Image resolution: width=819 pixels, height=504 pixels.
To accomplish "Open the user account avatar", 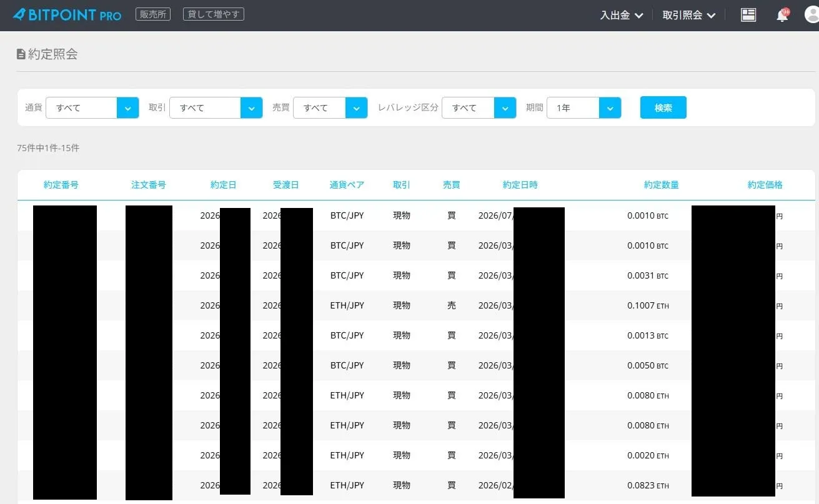I will (x=813, y=15).
